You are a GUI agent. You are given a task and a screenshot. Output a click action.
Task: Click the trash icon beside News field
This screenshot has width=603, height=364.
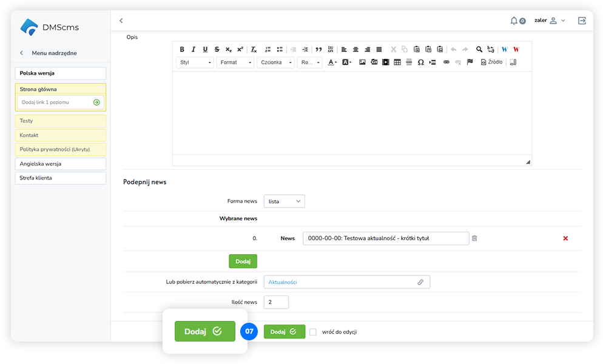[x=474, y=238]
